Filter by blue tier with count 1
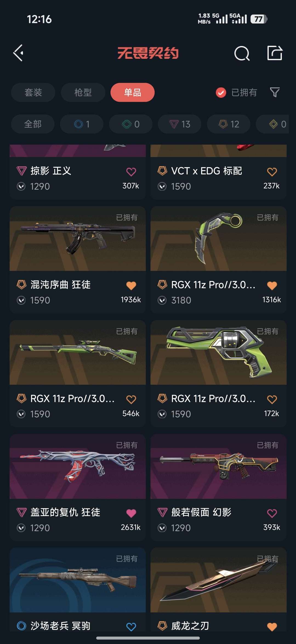The height and width of the screenshot is (644, 296). tap(82, 124)
